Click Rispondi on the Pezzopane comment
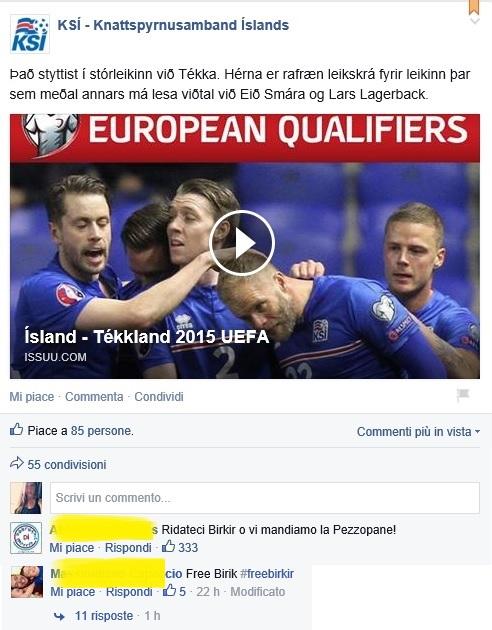Screen dimensions: 492x630 coord(128,548)
